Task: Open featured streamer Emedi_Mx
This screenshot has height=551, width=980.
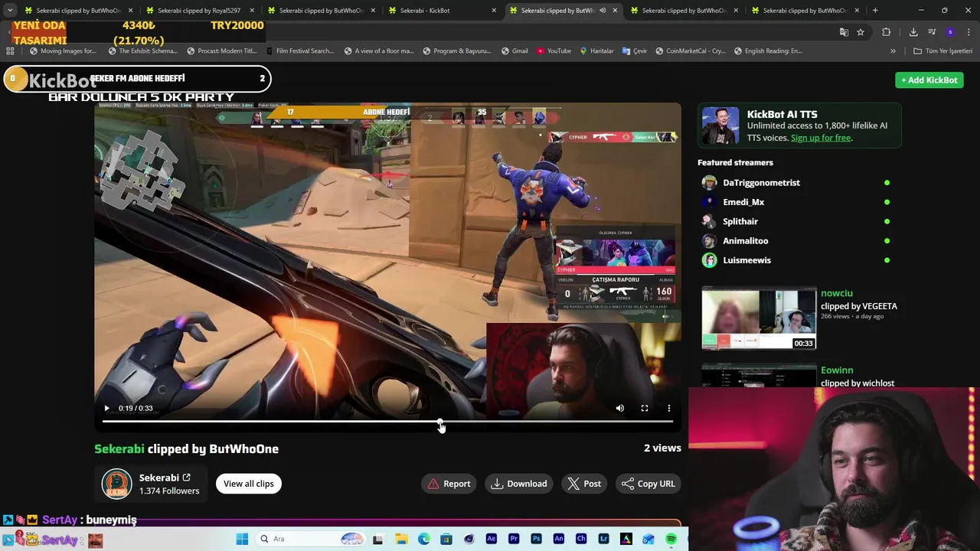Action: tap(743, 202)
